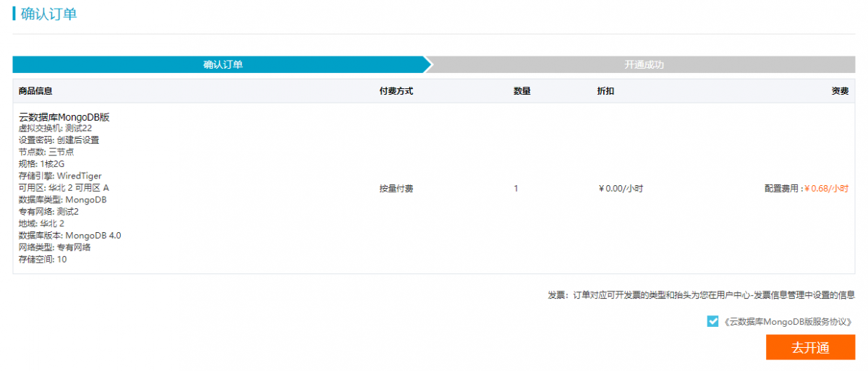This screenshot has height=371, width=868.
Task: Click the 云数据库MongoDB版 product title
Action: [x=64, y=117]
